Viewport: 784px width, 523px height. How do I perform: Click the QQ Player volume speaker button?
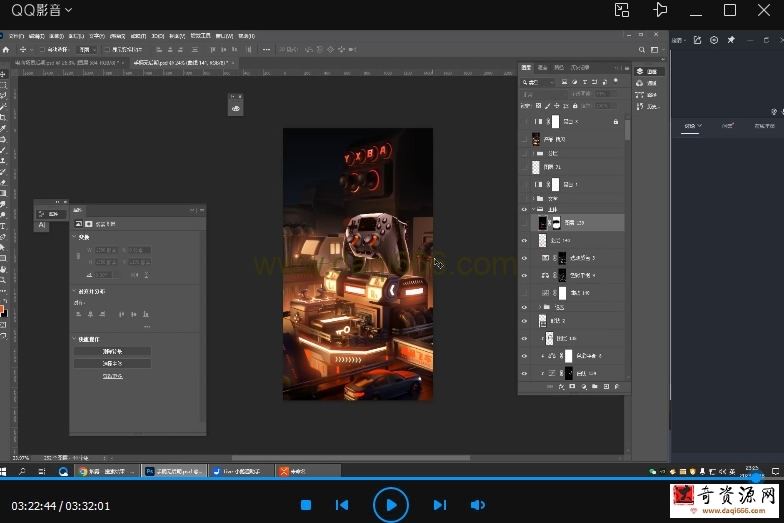click(x=478, y=505)
